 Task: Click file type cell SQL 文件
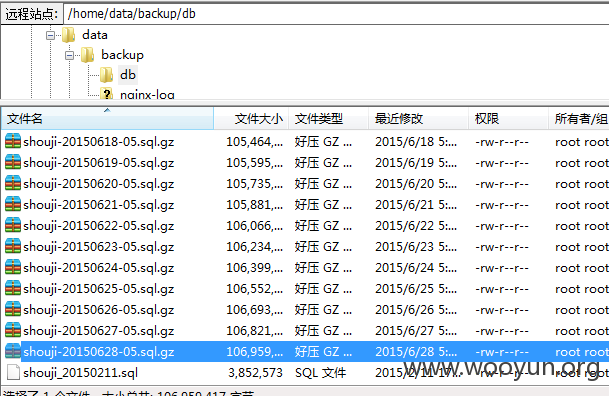coord(320,373)
